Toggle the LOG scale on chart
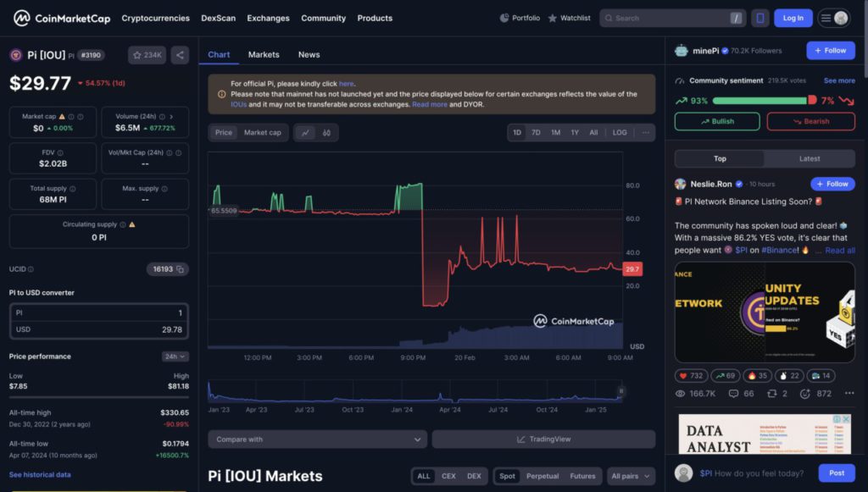 tap(620, 133)
